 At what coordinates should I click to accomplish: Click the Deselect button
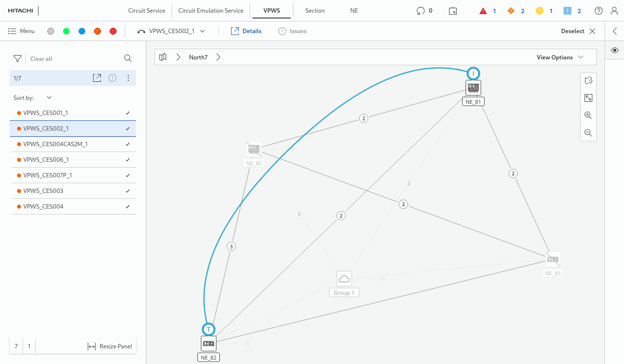tap(578, 31)
